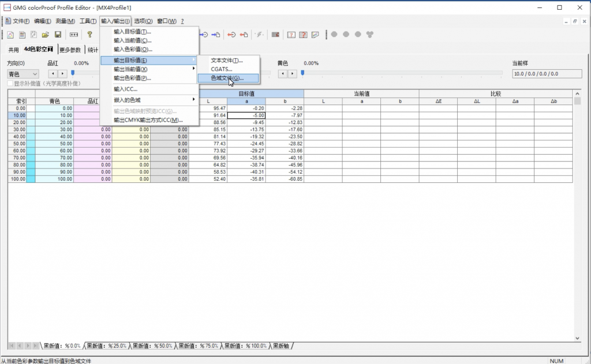Click the 品红 slider handle
The width and height of the screenshot is (591, 364).
point(73,73)
